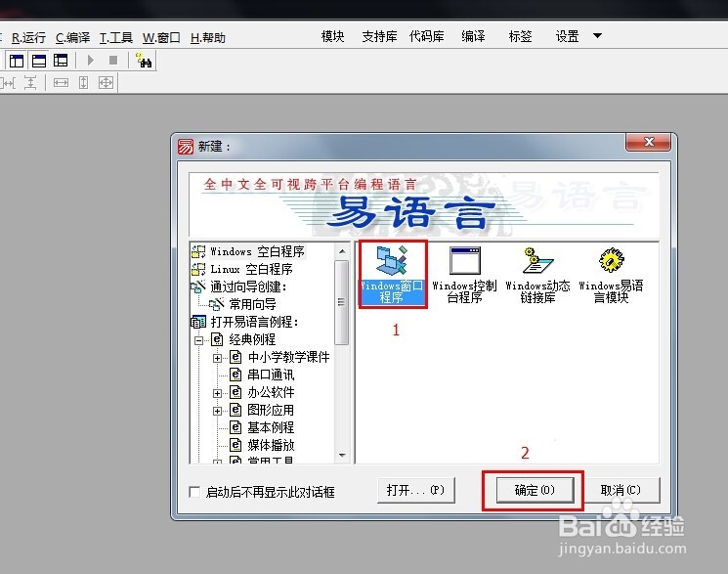Click icon beside 常用向导

point(217,304)
